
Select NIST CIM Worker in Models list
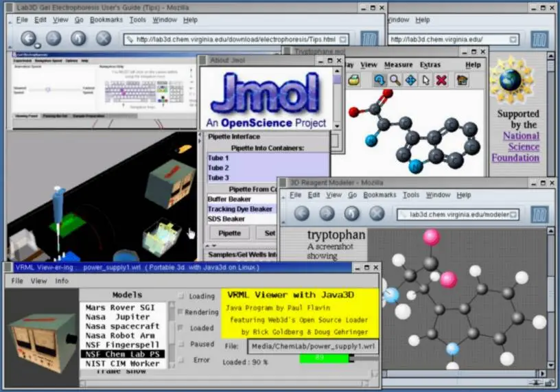coord(122,363)
